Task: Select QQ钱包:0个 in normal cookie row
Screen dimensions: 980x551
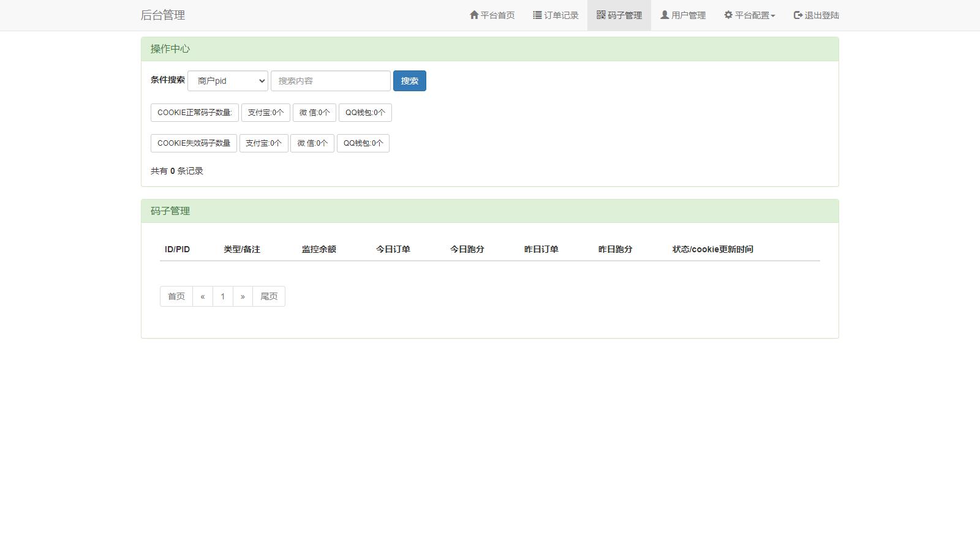Action: click(365, 113)
